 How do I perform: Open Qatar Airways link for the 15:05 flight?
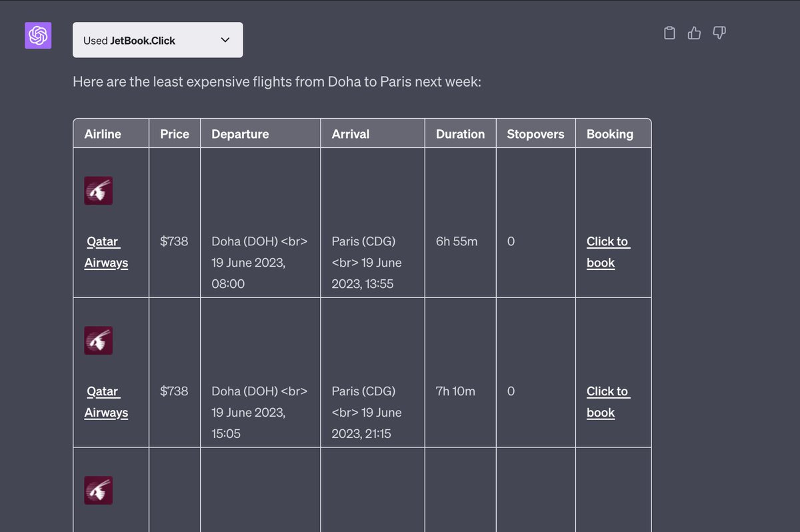(106, 402)
